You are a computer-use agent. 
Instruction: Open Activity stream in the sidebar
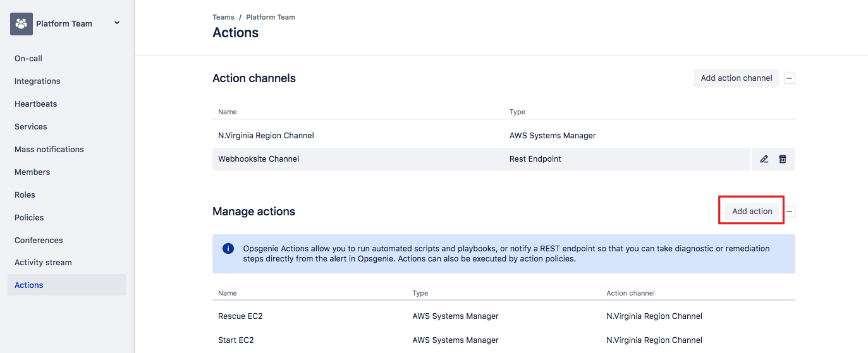(43, 262)
